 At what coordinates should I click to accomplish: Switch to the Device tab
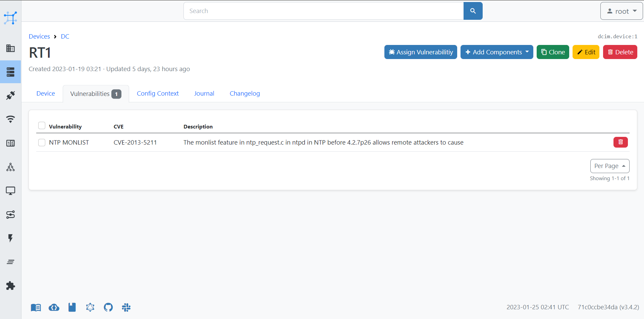[46, 94]
